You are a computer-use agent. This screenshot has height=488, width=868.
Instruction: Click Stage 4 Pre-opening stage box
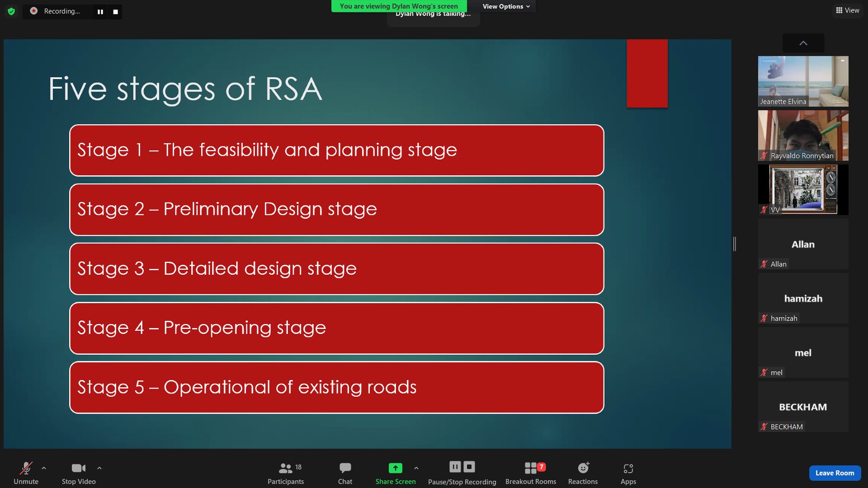(337, 328)
